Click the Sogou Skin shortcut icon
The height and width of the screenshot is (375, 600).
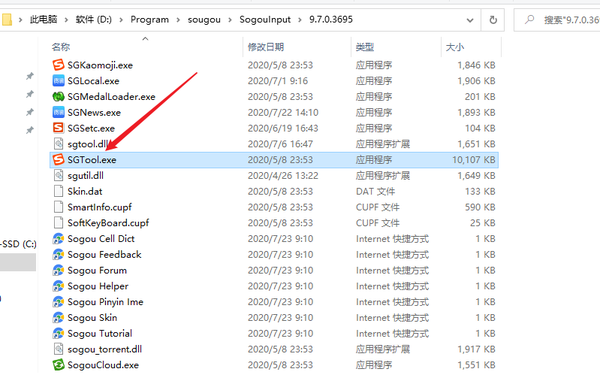pos(58,318)
